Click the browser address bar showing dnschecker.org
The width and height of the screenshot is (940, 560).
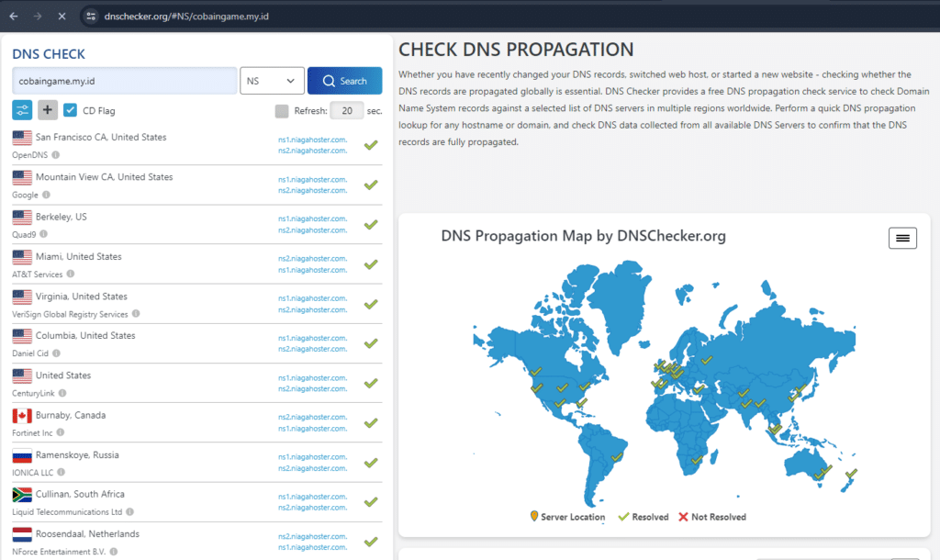pos(184,16)
